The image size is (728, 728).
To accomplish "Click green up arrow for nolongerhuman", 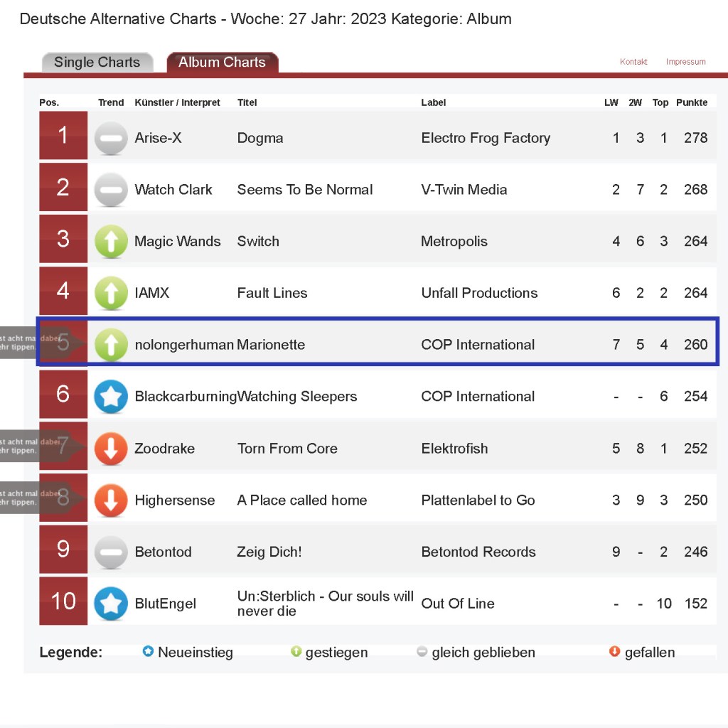I will pos(111,345).
